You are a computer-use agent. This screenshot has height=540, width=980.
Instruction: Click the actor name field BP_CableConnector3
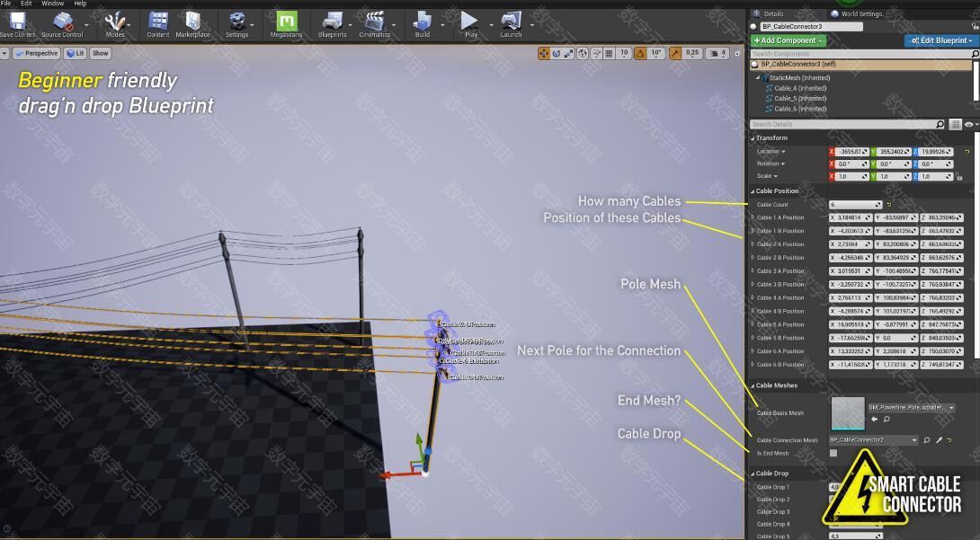[811, 26]
